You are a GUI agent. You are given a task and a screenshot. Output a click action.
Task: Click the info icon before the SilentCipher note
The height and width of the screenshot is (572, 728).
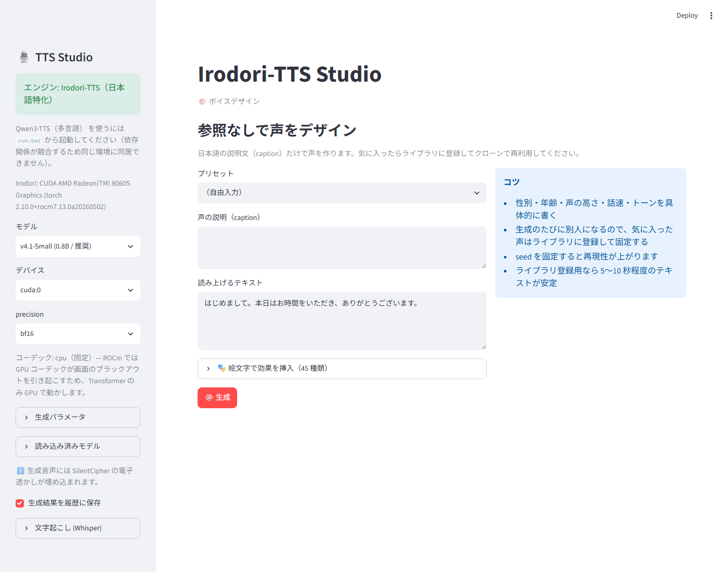coord(20,471)
